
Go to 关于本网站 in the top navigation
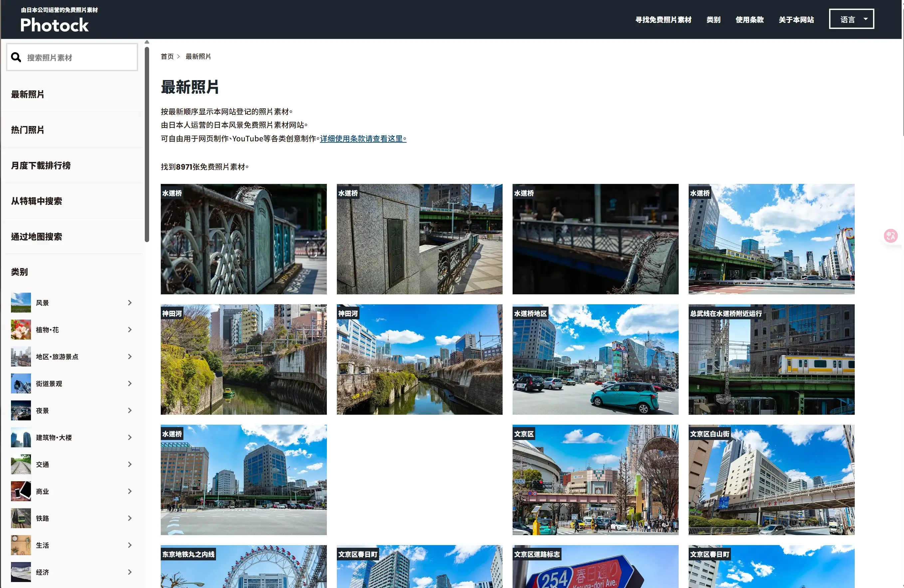click(x=796, y=20)
